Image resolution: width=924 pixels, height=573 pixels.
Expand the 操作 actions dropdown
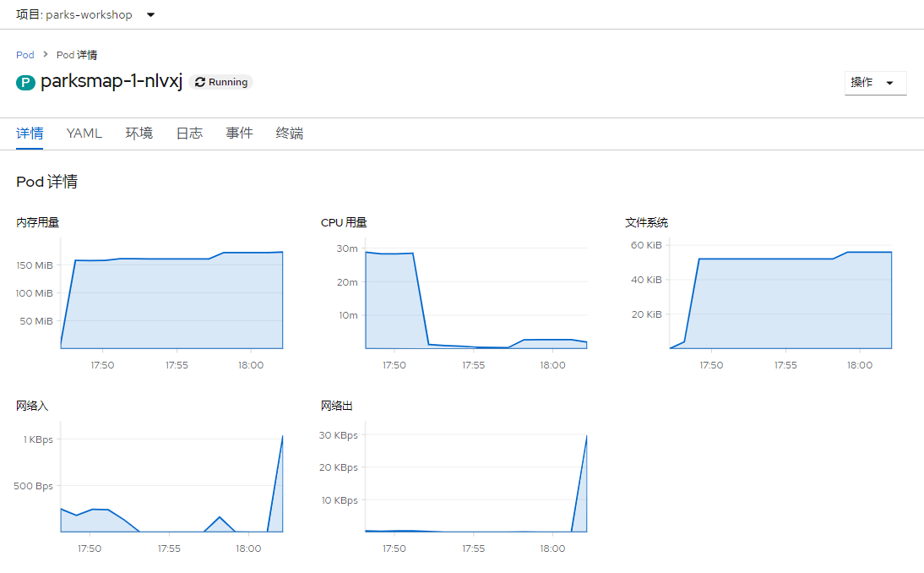click(875, 83)
